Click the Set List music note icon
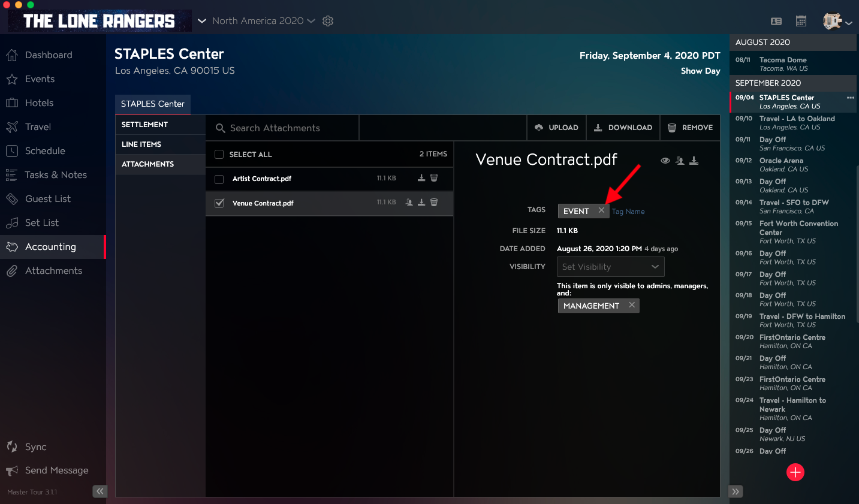Image resolution: width=859 pixels, height=504 pixels. click(12, 223)
